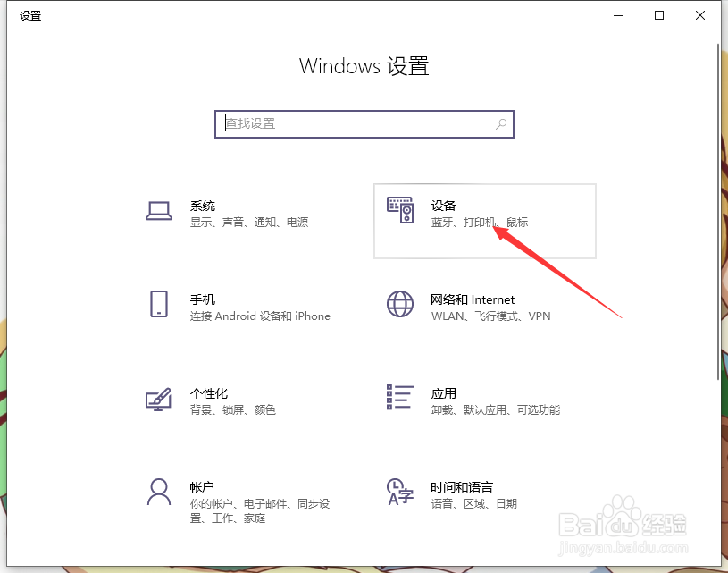This screenshot has width=728, height=573.
Task: Click the Windows 设置 page heading
Action: point(364,65)
